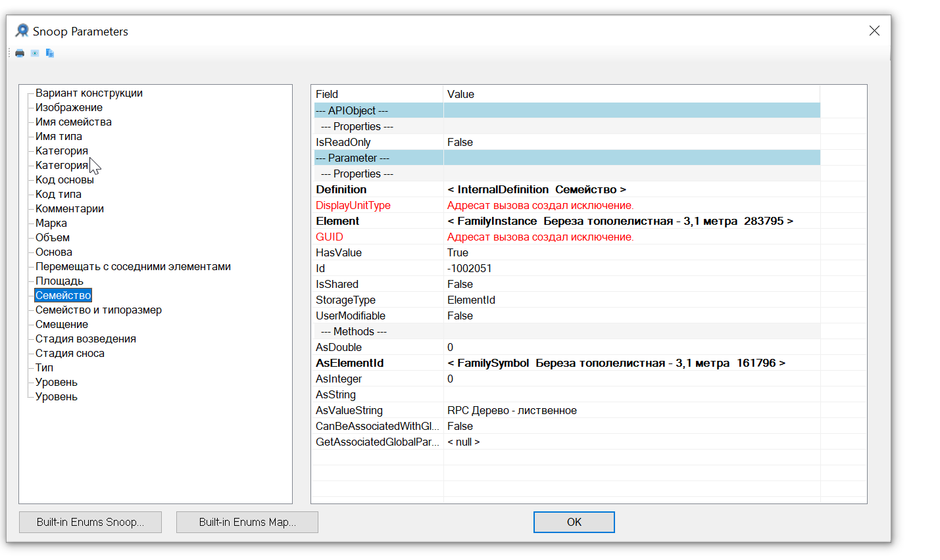The height and width of the screenshot is (560, 940).
Task: Select the Стадия сноса parameter
Action: click(70, 354)
